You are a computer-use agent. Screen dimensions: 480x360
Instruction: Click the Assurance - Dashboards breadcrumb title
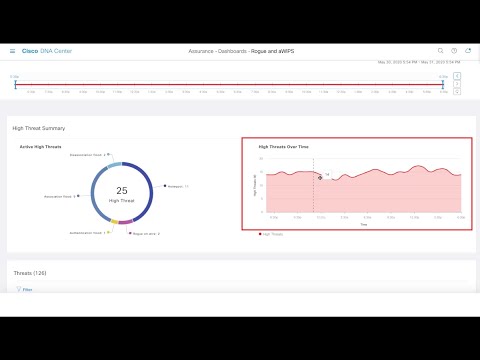click(x=241, y=51)
